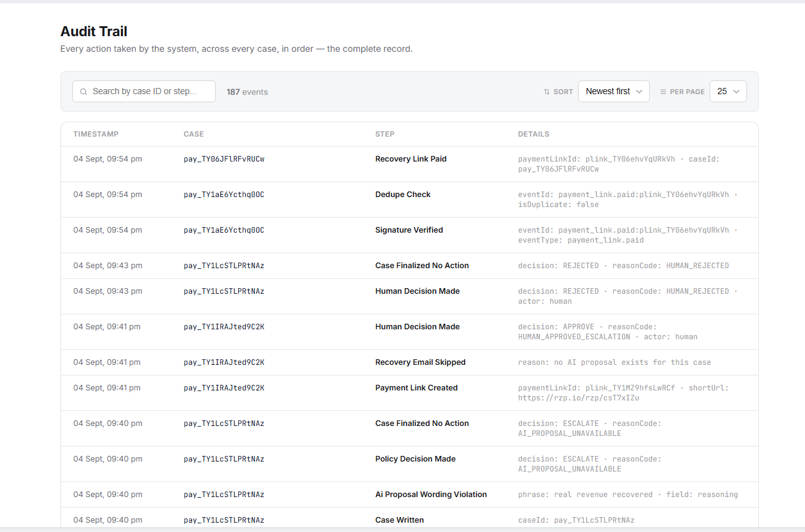805x532 pixels.
Task: Click the details caseId: pay_TY1LcSTLPRtNAz
Action: 576,520
